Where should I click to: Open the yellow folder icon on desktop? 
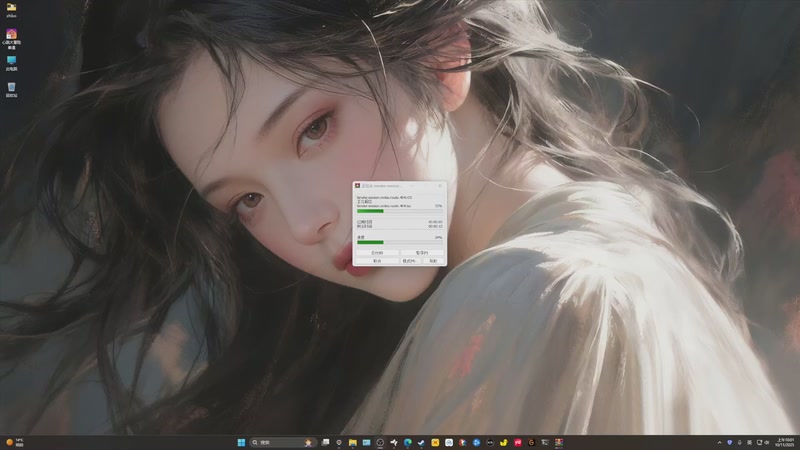tap(11, 7)
